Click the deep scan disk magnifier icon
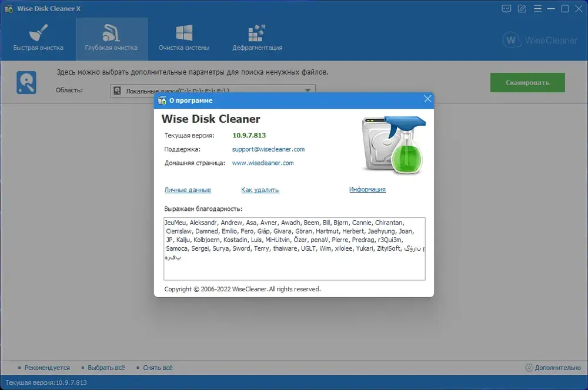Screen dimensions: 588x390 coord(26,82)
